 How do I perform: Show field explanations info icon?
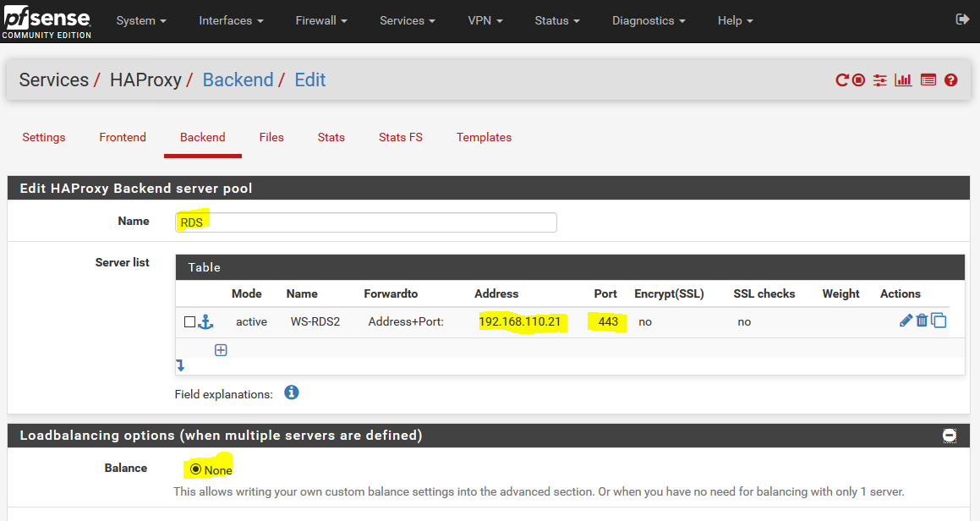[x=291, y=392]
